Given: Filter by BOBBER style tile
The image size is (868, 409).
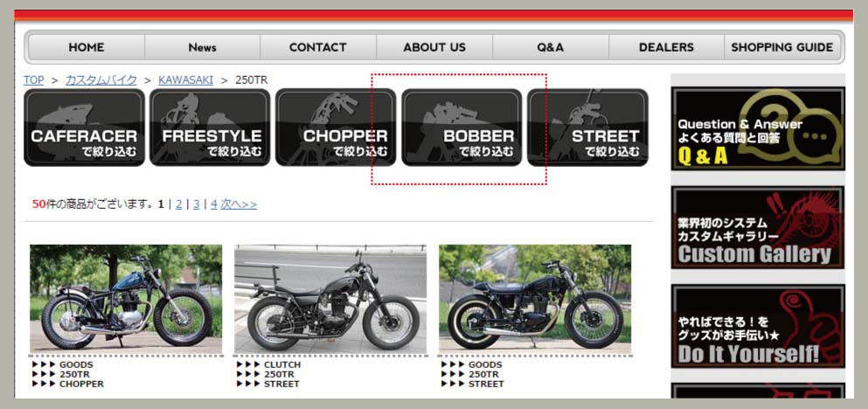Looking at the screenshot, I should point(462,128).
